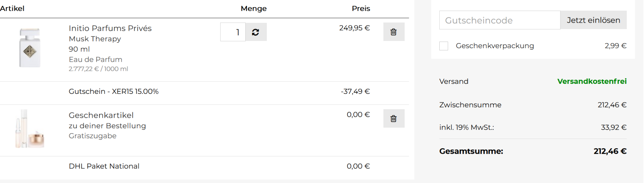
Task: Delete Musk Therapy with the trash icon
Action: pos(394,32)
